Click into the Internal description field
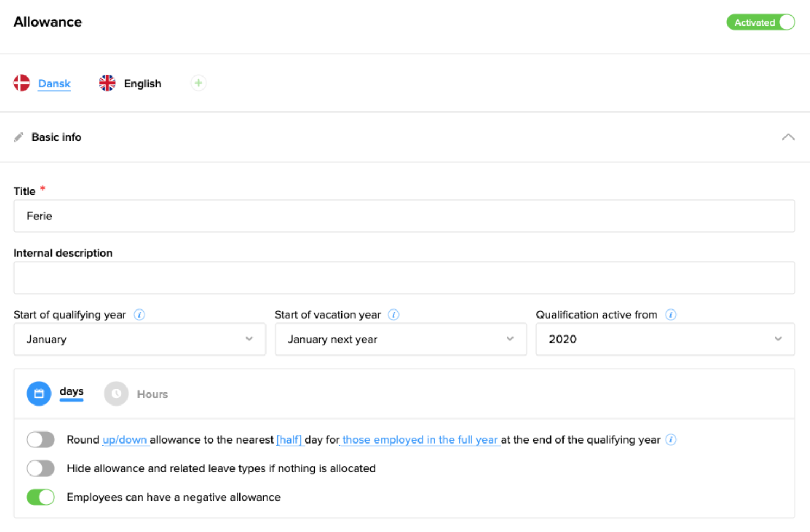810x532 pixels. [404, 278]
